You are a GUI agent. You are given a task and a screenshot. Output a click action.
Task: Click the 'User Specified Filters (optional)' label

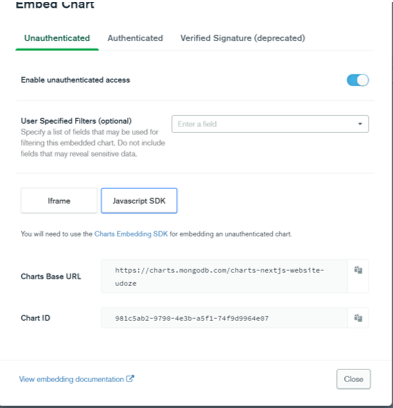click(76, 121)
